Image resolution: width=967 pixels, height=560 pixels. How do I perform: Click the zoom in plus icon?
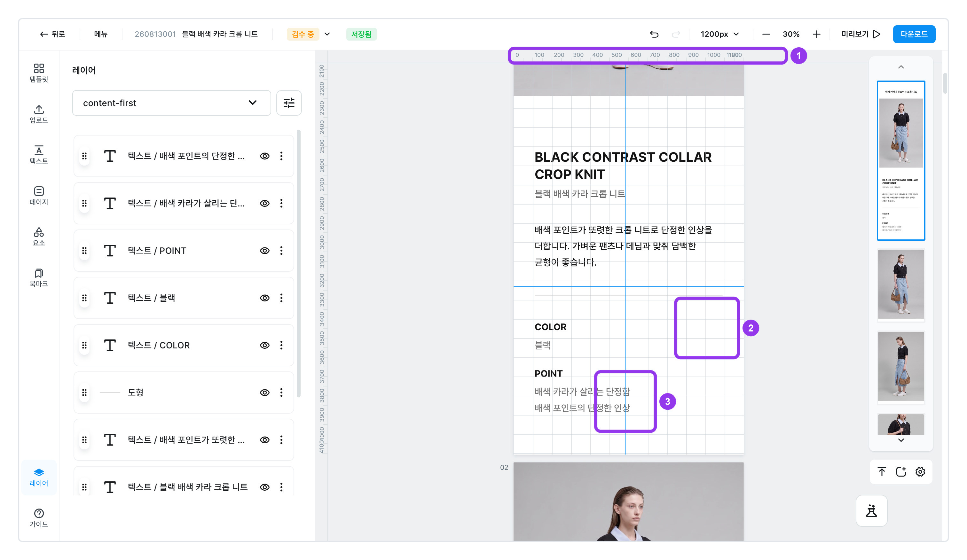point(816,34)
